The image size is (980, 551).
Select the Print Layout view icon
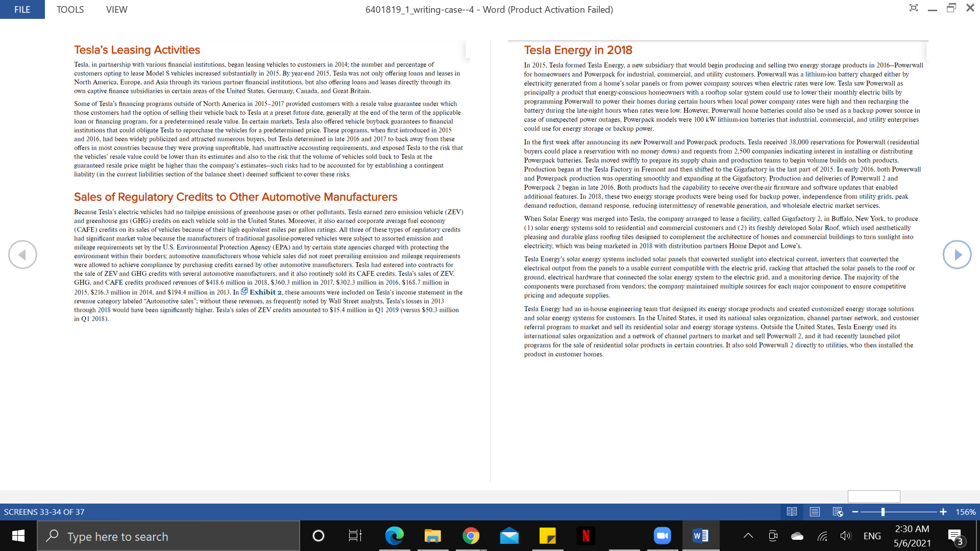pyautogui.click(x=815, y=512)
